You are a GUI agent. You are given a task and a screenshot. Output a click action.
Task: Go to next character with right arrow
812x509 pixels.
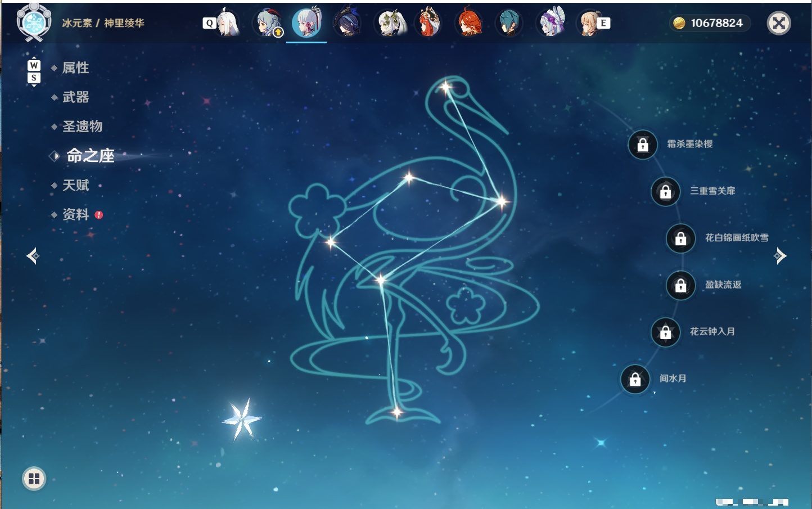(780, 256)
